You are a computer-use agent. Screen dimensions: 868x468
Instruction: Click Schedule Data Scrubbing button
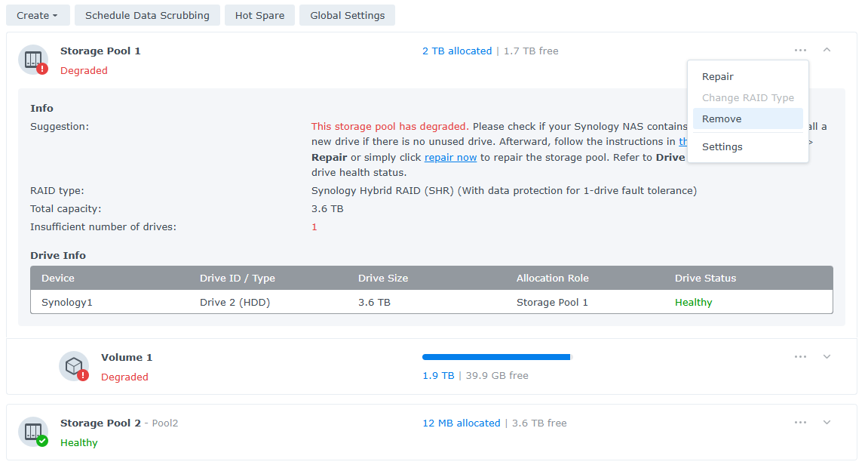click(147, 15)
